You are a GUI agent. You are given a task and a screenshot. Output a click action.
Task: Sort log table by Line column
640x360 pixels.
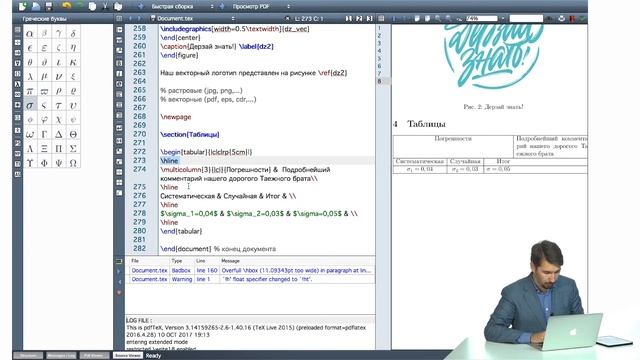pyautogui.click(x=207, y=261)
